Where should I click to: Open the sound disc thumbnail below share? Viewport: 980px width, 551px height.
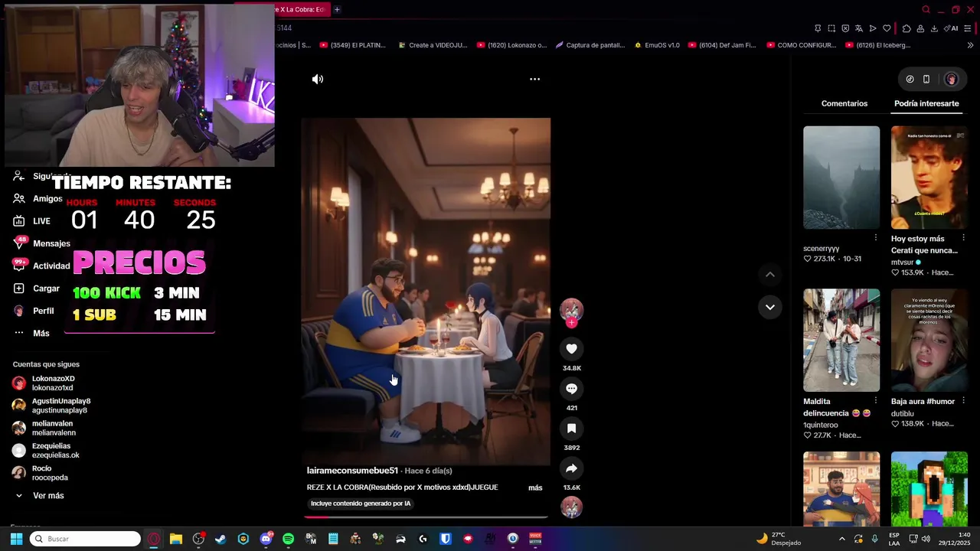[x=571, y=507]
